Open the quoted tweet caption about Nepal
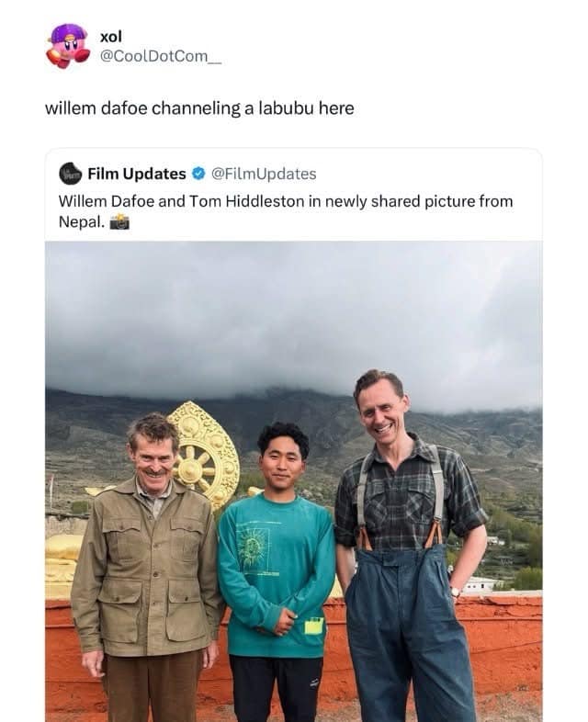The height and width of the screenshot is (722, 588). pos(286,211)
